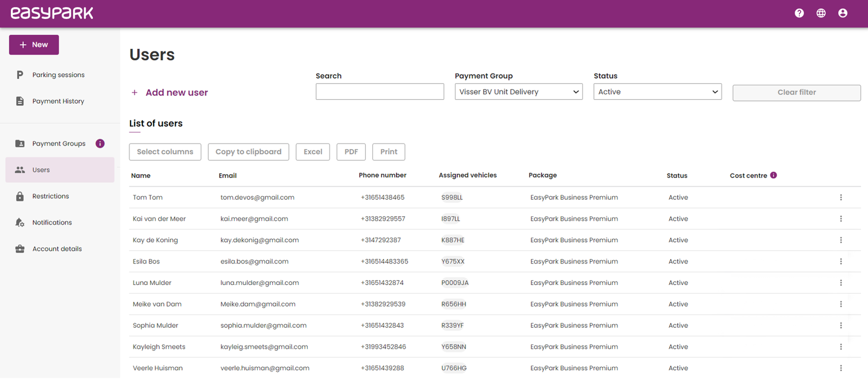Open row menu for Tom Tom

click(841, 197)
